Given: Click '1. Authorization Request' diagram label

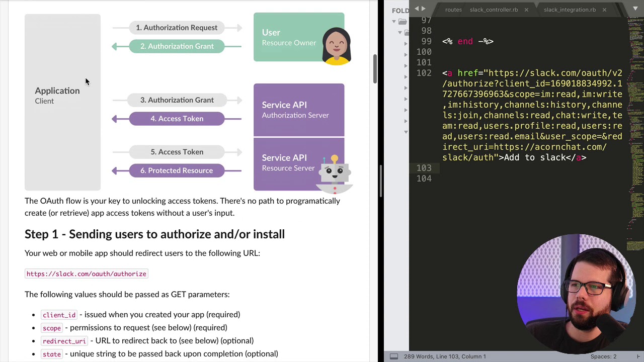Looking at the screenshot, I should [x=177, y=28].
